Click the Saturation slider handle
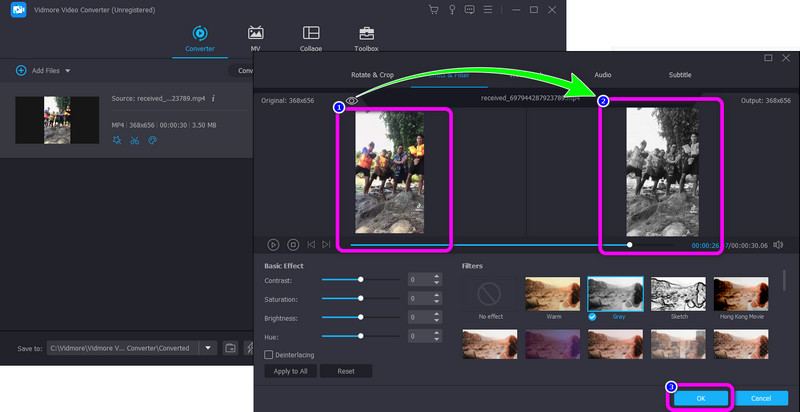This screenshot has width=800, height=412. tap(361, 298)
